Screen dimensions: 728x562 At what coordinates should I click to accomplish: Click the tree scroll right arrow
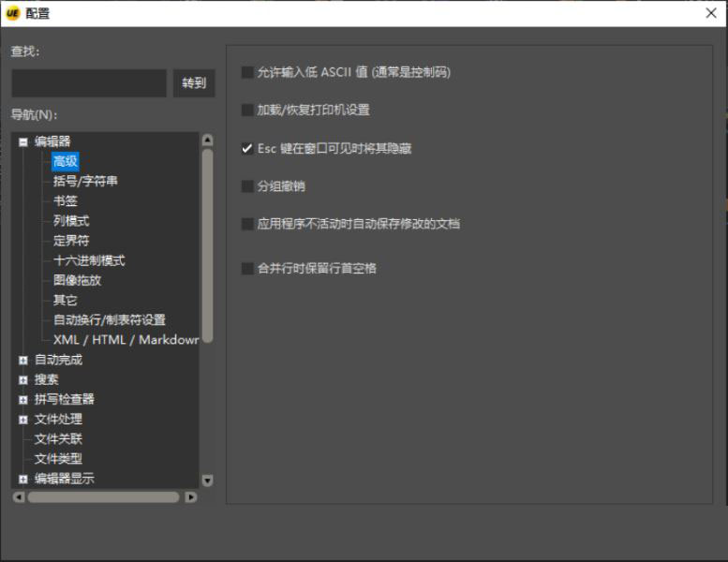pos(191,497)
